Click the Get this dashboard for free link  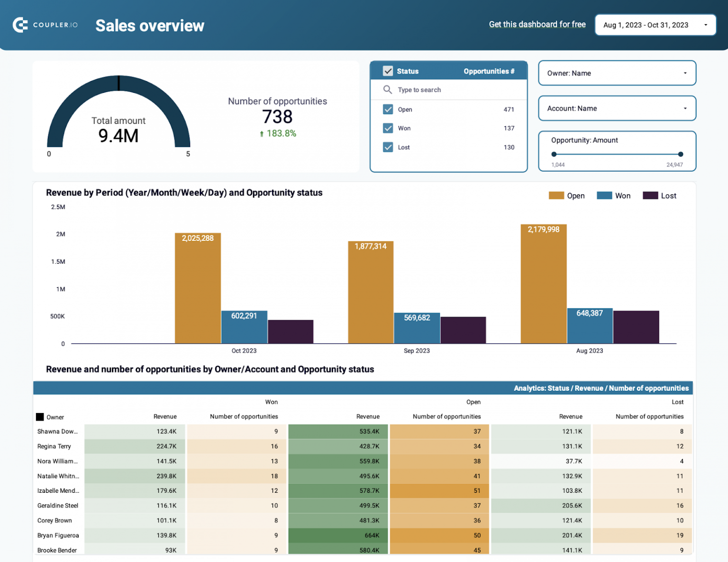click(x=537, y=24)
